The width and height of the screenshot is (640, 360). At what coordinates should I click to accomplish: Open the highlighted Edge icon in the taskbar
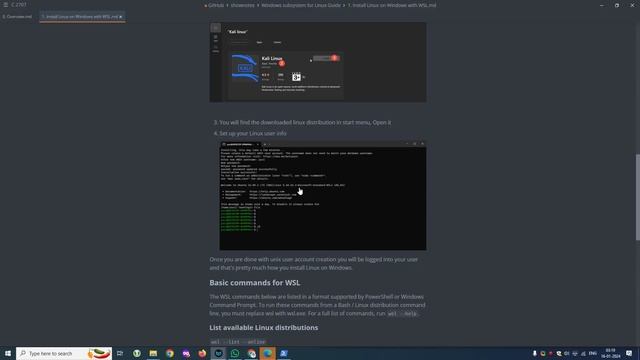(268, 353)
